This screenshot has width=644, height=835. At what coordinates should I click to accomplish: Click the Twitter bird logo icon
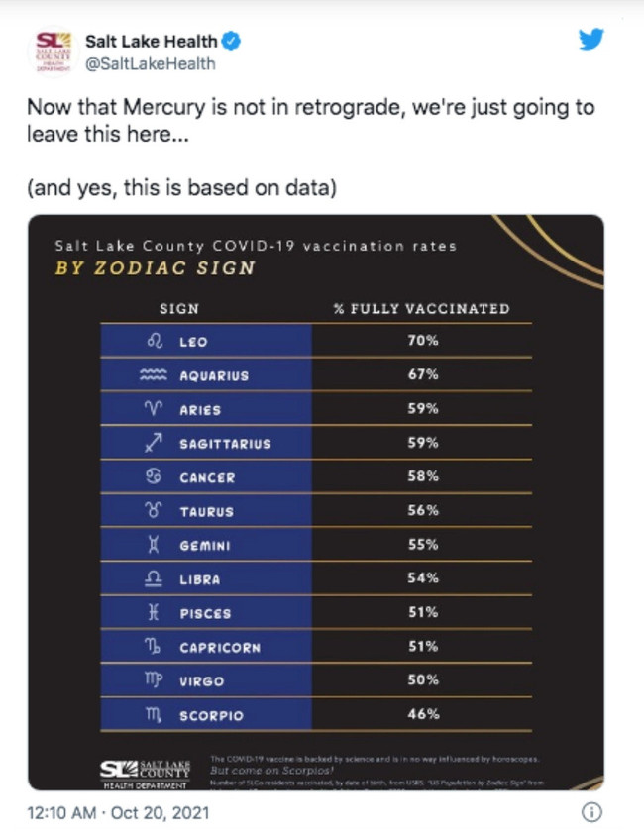[590, 41]
